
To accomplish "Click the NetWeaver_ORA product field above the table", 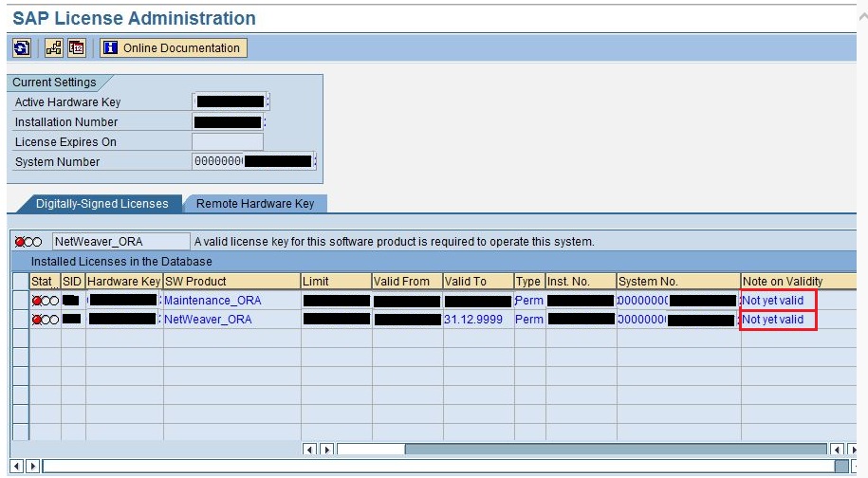I will [x=121, y=242].
